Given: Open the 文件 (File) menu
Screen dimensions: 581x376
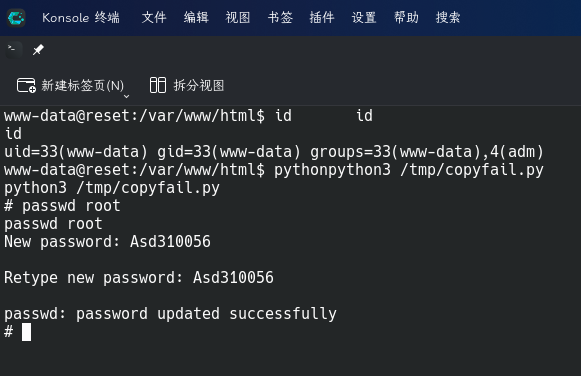Looking at the screenshot, I should [154, 17].
